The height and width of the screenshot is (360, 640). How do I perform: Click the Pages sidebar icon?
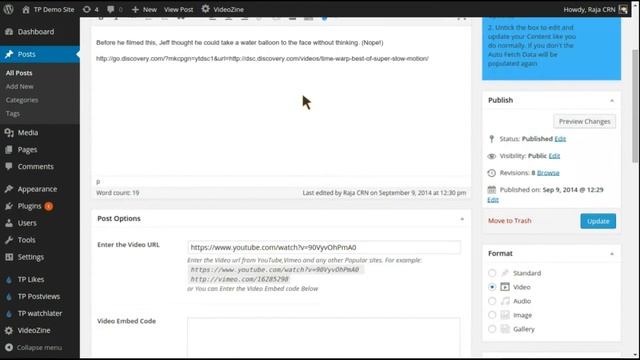[9, 149]
